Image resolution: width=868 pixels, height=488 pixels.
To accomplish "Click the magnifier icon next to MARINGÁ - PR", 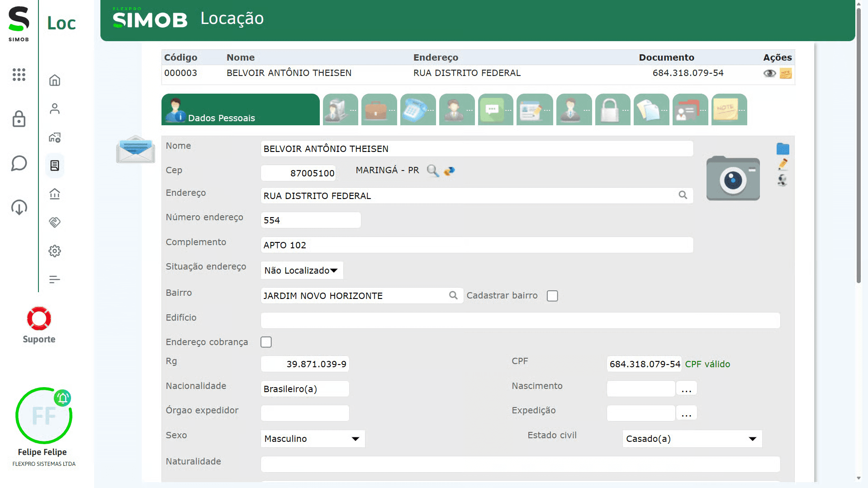I will 432,171.
